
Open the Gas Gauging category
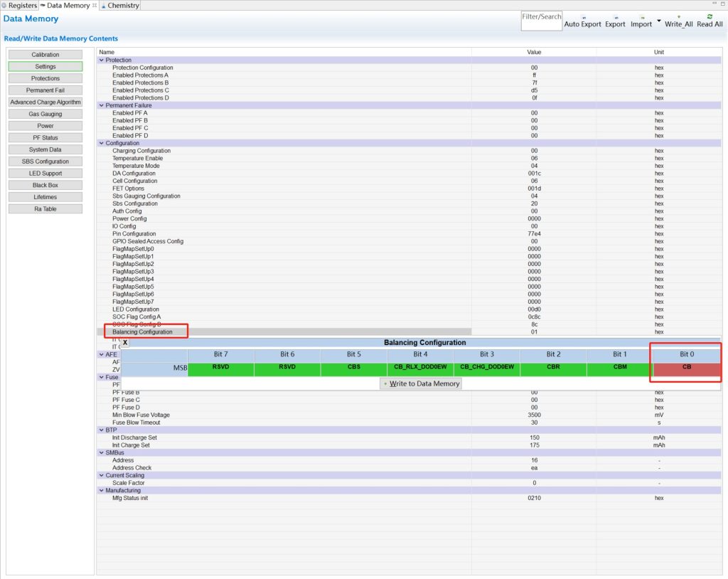[x=45, y=114]
